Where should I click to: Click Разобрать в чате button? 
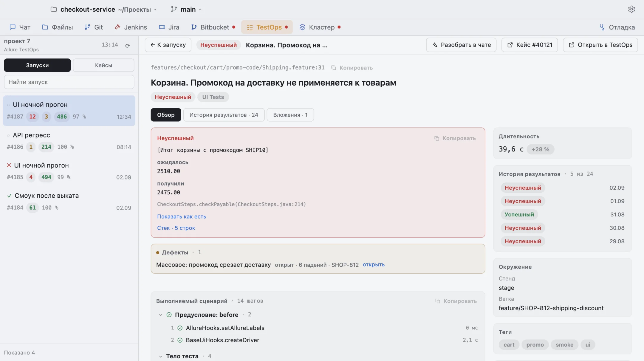[x=461, y=45]
